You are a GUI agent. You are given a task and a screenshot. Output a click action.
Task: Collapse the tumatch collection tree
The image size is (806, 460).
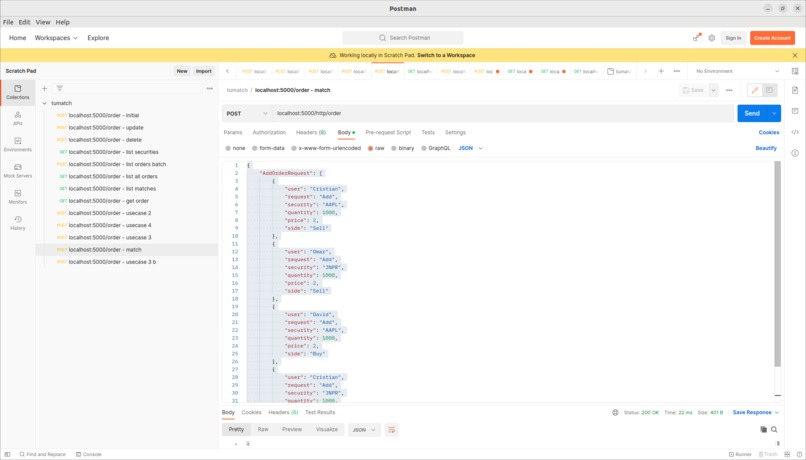pos(44,103)
